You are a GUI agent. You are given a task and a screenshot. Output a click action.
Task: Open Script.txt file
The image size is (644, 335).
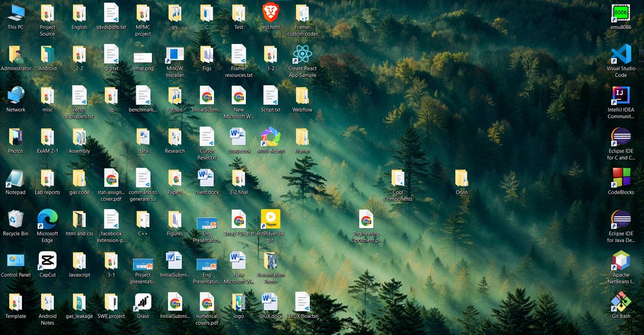(x=270, y=99)
